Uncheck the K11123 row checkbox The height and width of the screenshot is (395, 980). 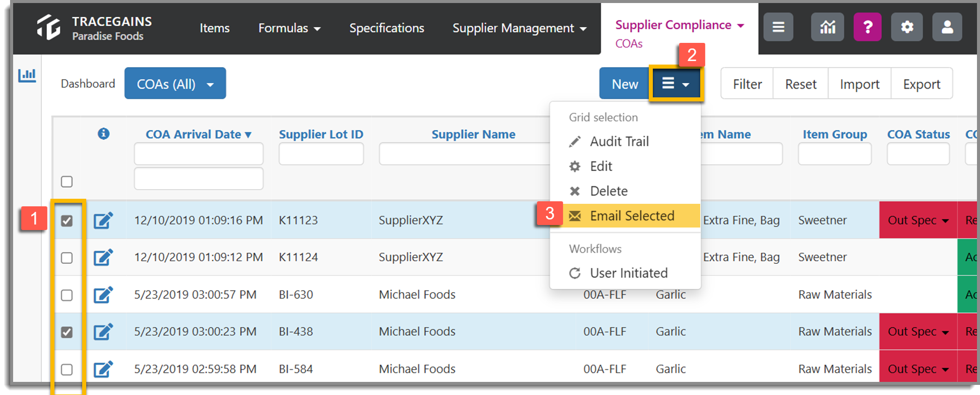[x=67, y=221]
